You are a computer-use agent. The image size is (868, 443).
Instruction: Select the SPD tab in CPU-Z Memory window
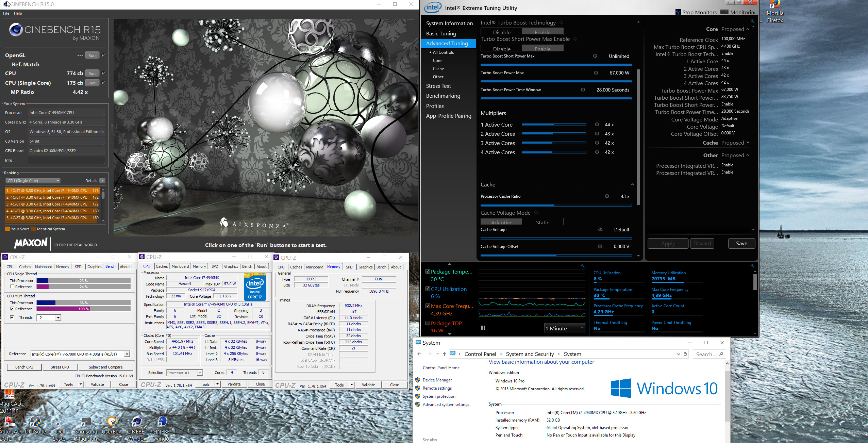[x=349, y=267]
